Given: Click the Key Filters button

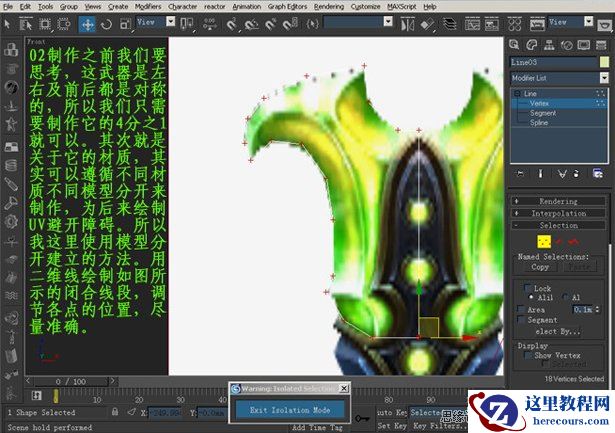Looking at the screenshot, I should point(439,426).
